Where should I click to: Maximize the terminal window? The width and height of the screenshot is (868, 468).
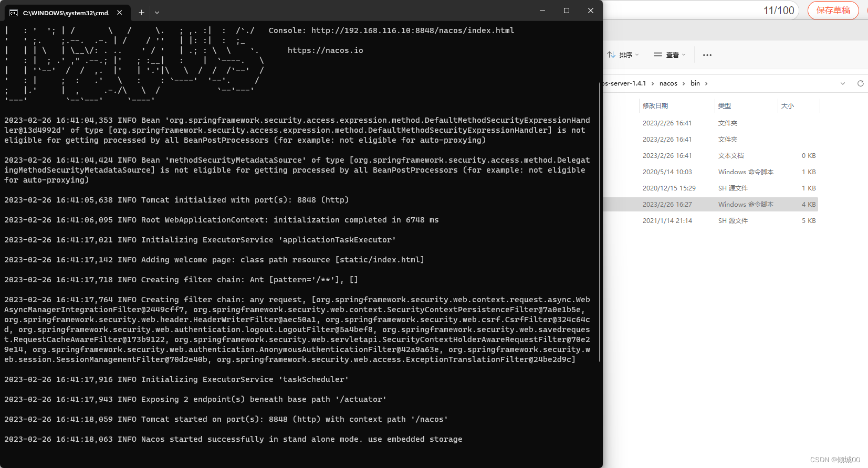567,10
